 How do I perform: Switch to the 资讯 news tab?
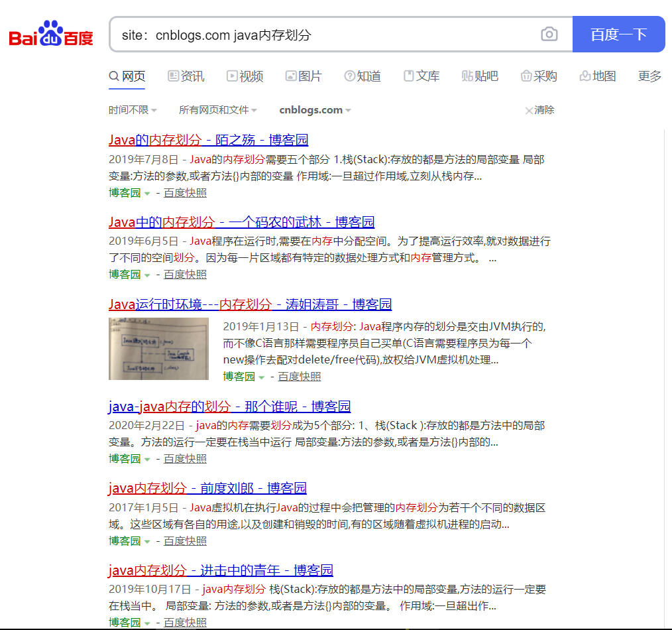[186, 76]
